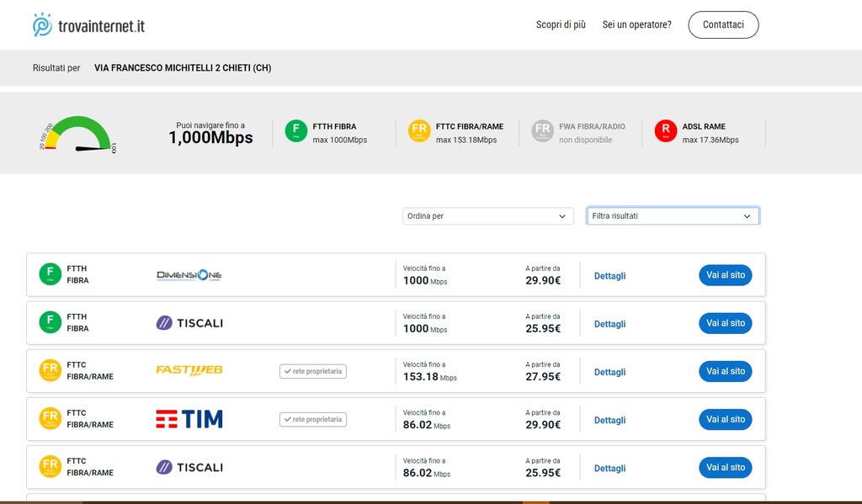The height and width of the screenshot is (504, 862).
Task: Click the TIM provider logo
Action: (x=189, y=419)
